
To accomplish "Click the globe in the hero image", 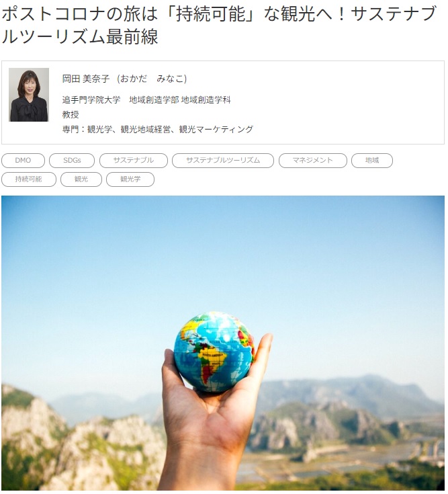I will pyautogui.click(x=214, y=352).
